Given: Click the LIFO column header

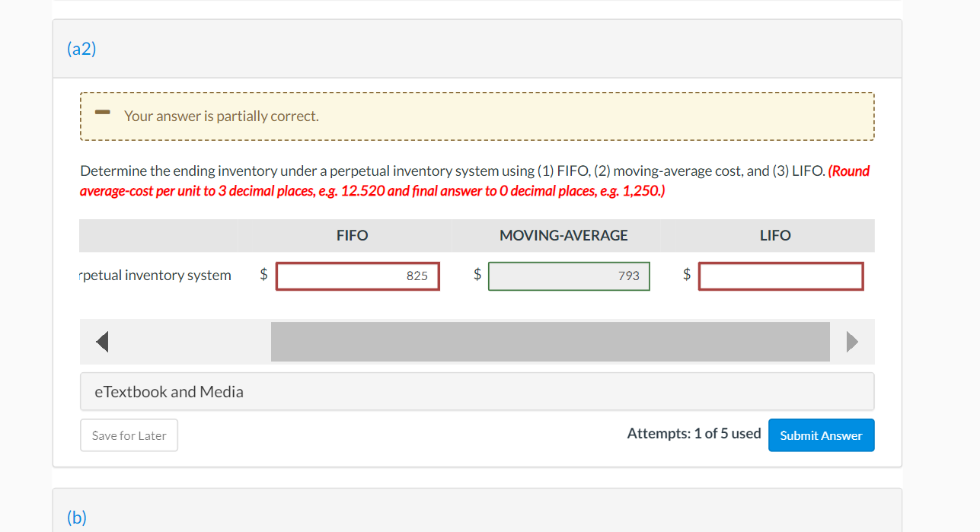Looking at the screenshot, I should 774,235.
